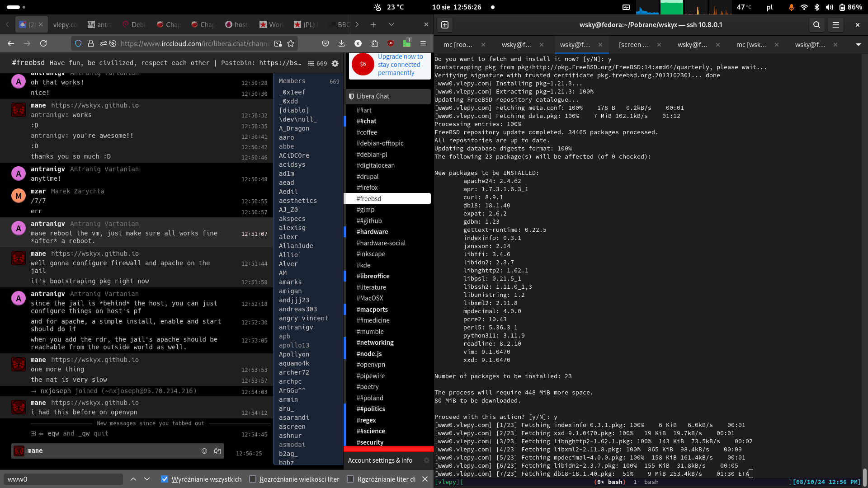Open the browser list-all-tabs dropdown chevron
Screen dimensions: 868x488
click(392, 24)
